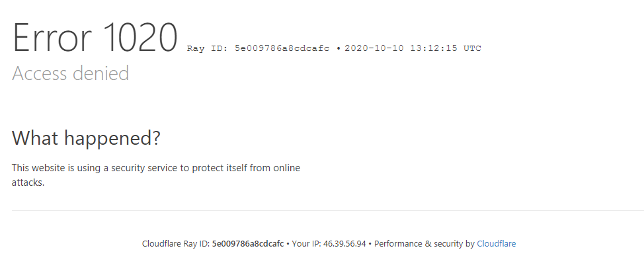644x275 pixels.
Task: Click the Your IP label in footer
Action: pos(306,244)
